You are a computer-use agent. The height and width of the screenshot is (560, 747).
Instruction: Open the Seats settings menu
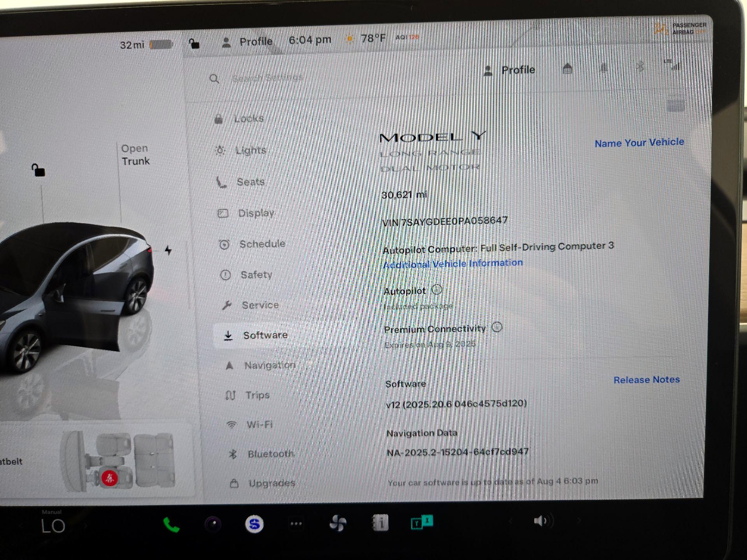click(x=241, y=182)
